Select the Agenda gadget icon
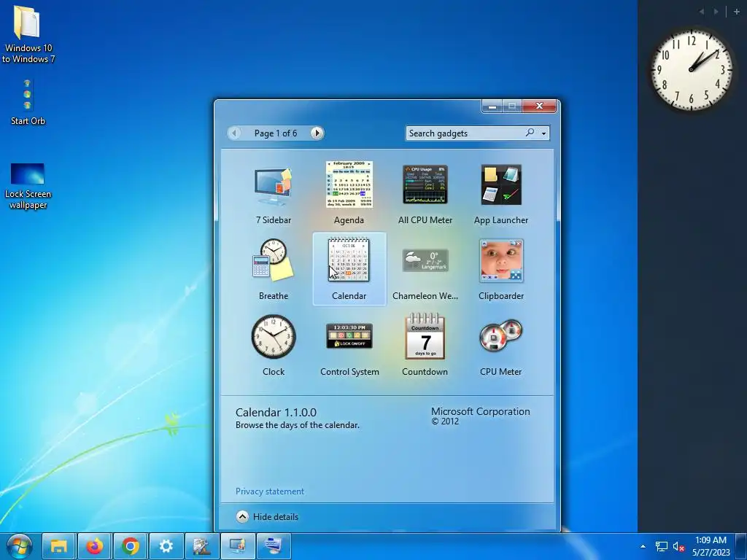Viewport: 747px width, 560px height. coord(349,184)
